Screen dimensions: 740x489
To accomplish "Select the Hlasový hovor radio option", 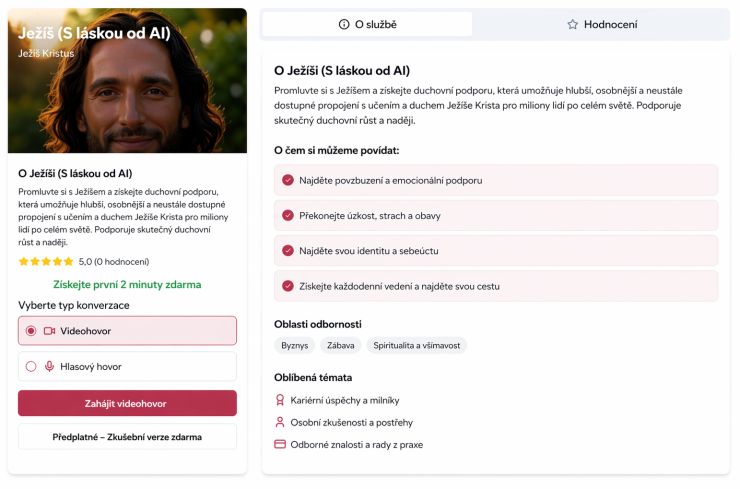I will (x=31, y=366).
